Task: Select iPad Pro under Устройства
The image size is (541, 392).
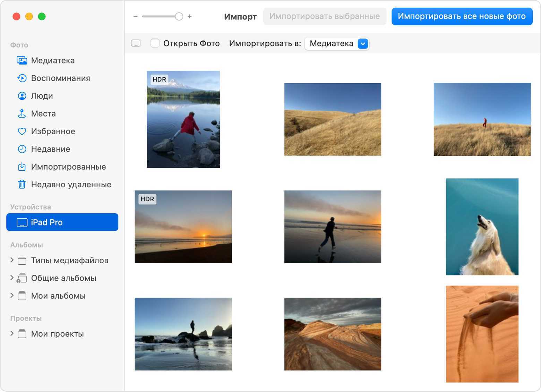Action: (x=62, y=222)
